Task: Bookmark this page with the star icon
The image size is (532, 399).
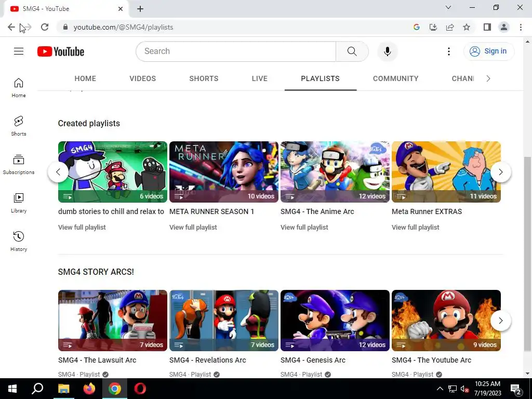Action: (467, 27)
